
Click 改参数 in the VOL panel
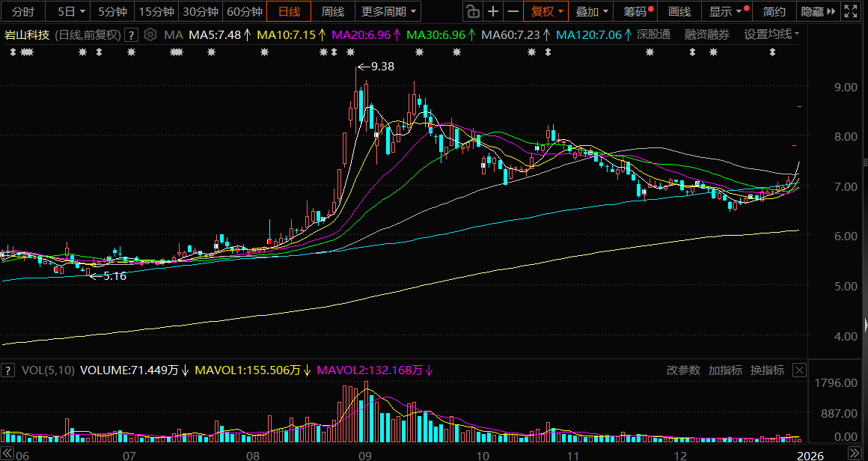click(683, 370)
